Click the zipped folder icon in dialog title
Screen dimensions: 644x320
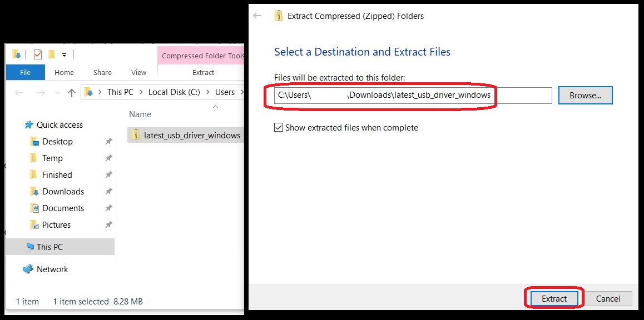(x=279, y=16)
